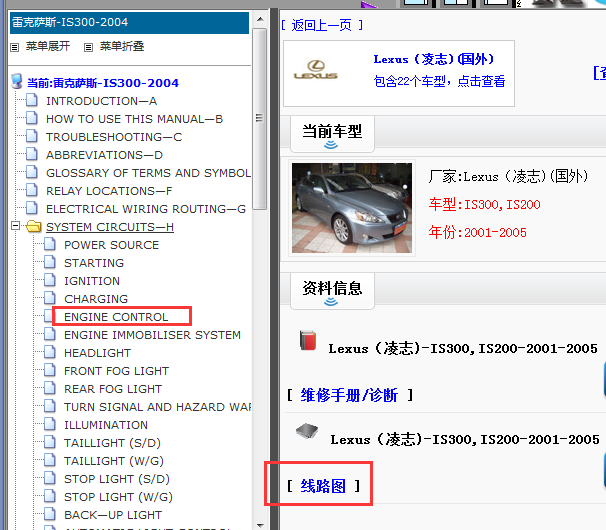Screen dimensions: 606x530
Task: Open TAILLIGHT (W/G) circuit
Action: click(114, 461)
